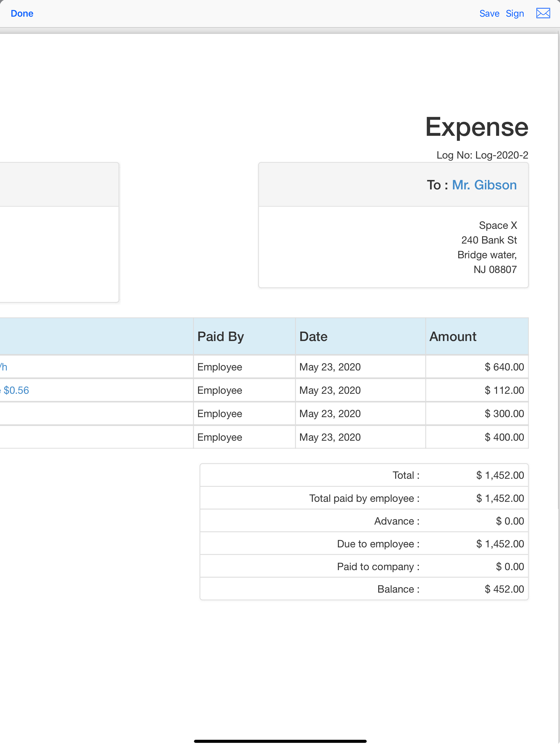Select the Due to employee value
This screenshot has width=560, height=747.
pos(500,544)
